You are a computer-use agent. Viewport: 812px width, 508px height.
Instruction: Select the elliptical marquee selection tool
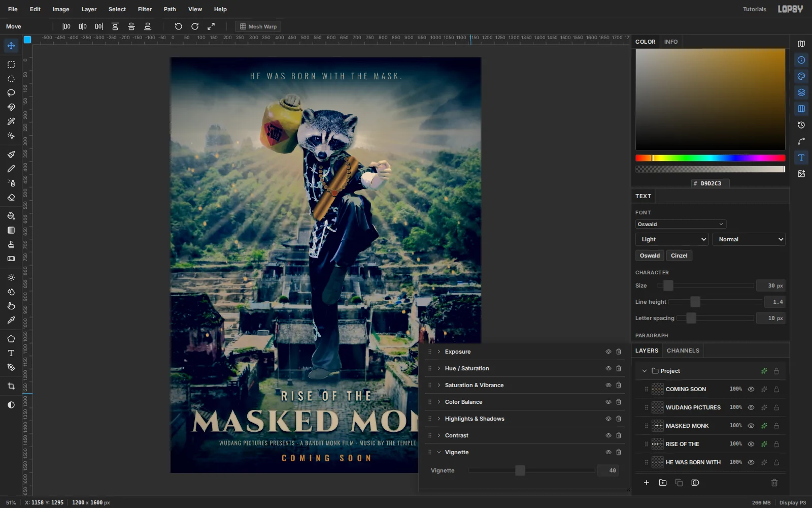(x=11, y=79)
